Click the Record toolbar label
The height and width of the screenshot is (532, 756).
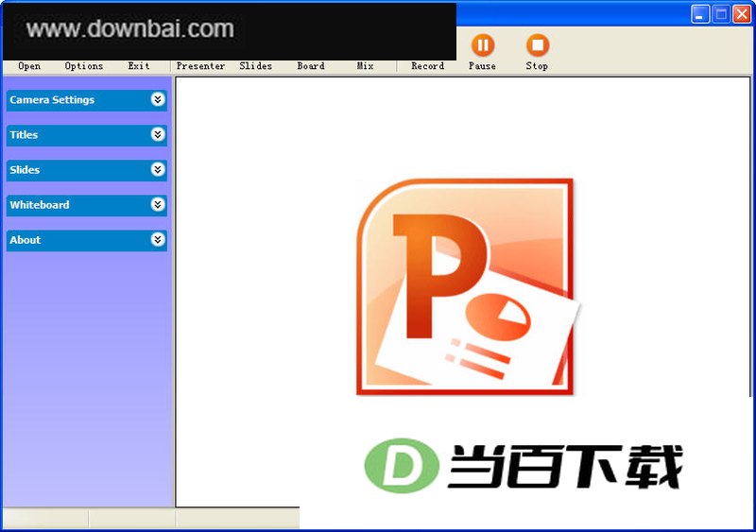(x=428, y=66)
